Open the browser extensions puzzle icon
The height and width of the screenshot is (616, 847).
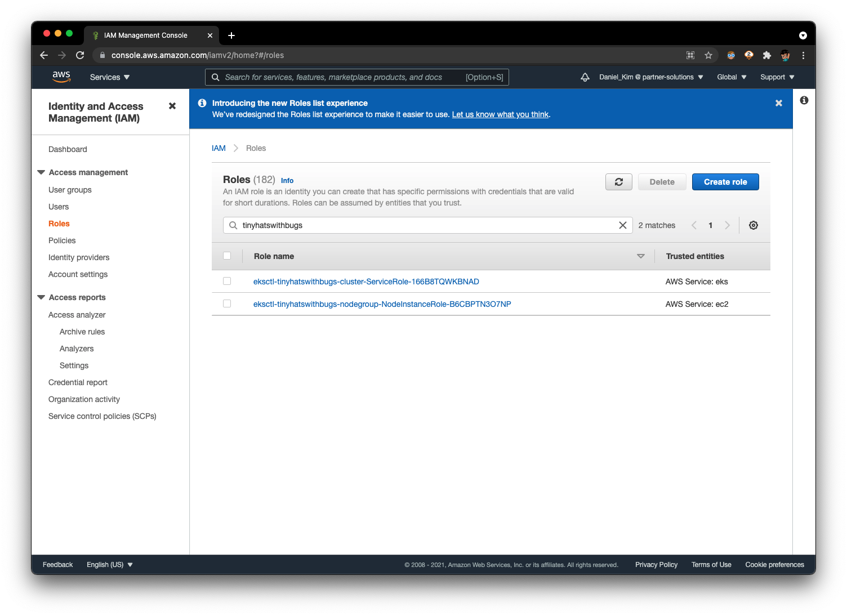click(x=766, y=55)
